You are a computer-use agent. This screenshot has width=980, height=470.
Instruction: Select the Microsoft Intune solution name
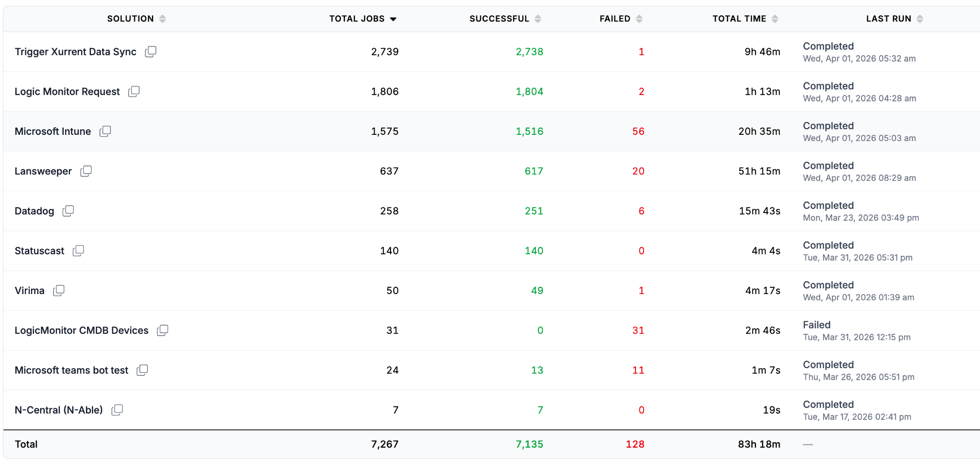coord(53,131)
